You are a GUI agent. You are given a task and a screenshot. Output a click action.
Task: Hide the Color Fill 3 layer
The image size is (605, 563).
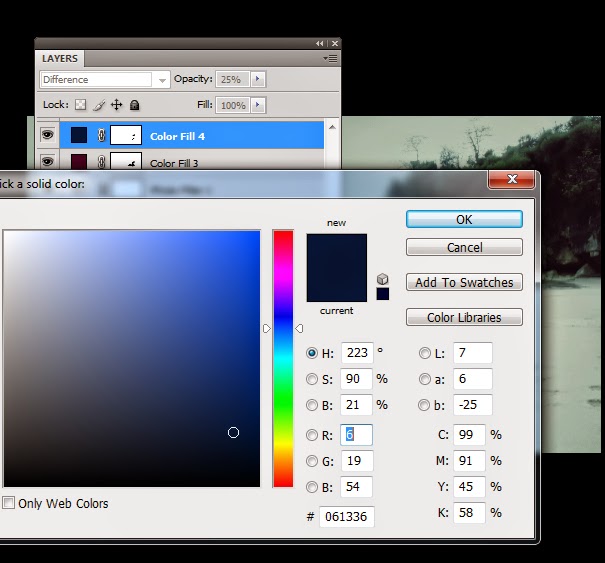coord(47,162)
